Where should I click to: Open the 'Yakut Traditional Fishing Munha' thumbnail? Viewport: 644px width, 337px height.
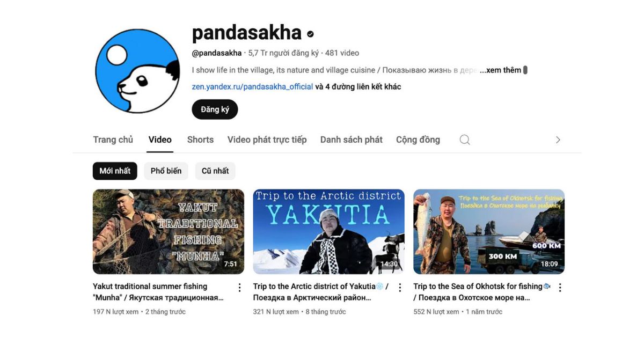tap(169, 231)
